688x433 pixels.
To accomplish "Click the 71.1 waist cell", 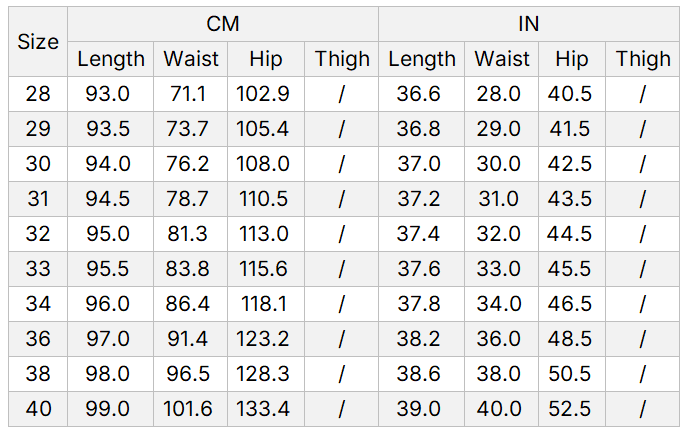I will click(x=188, y=94).
